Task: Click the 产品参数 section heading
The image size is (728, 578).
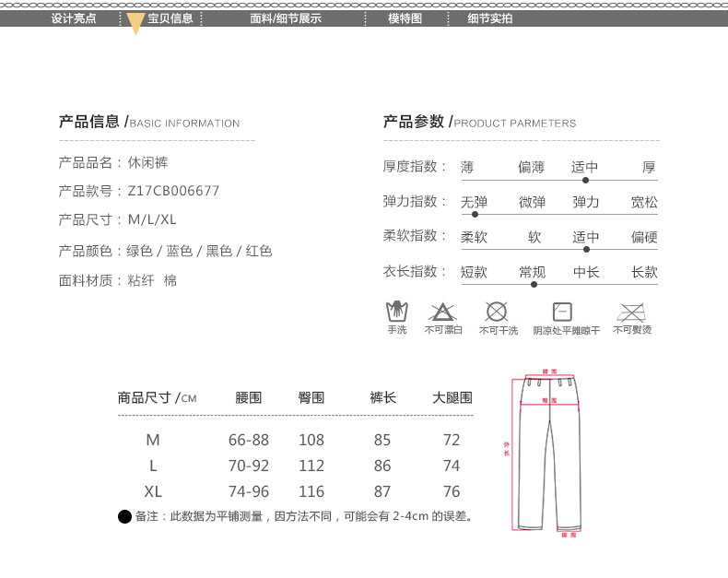Action: pyautogui.click(x=414, y=122)
